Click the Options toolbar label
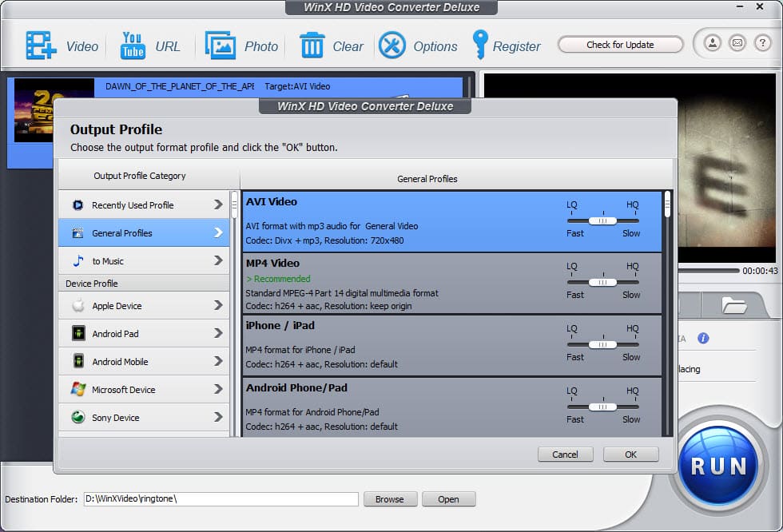This screenshot has width=783, height=532. 435,46
